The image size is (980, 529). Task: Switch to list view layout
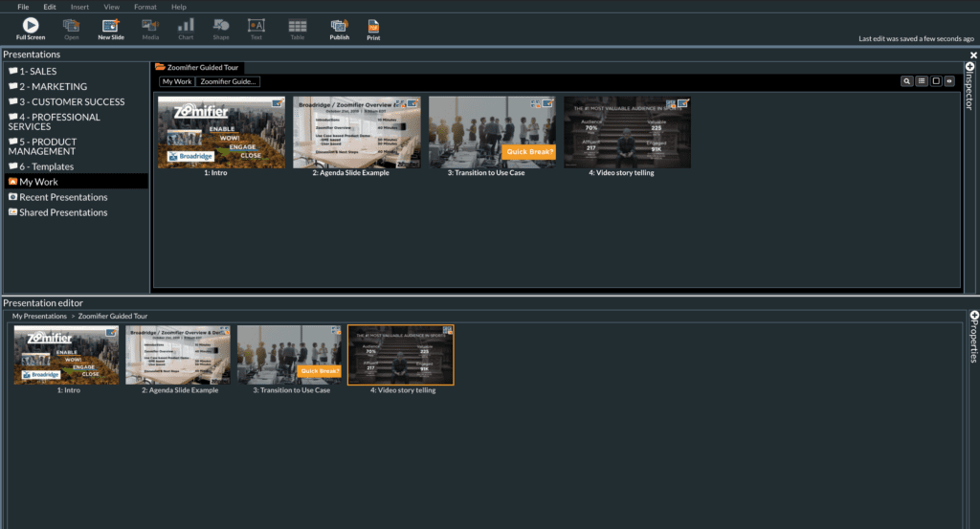coord(922,81)
